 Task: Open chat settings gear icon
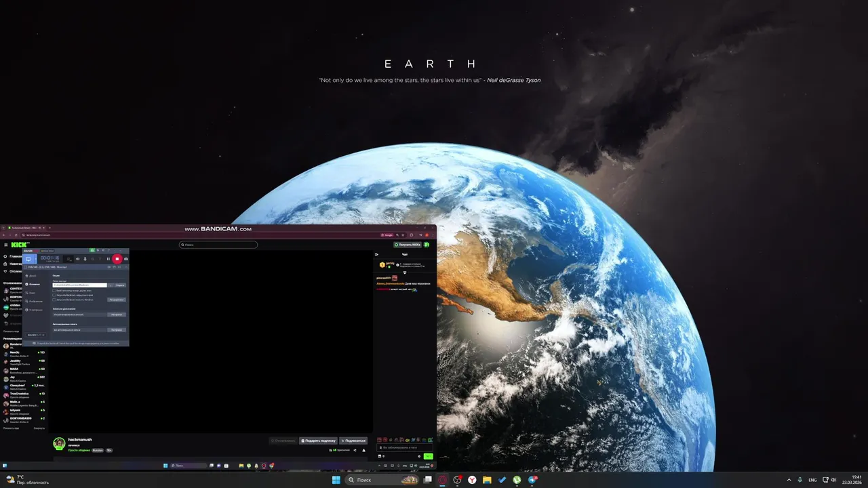point(419,456)
